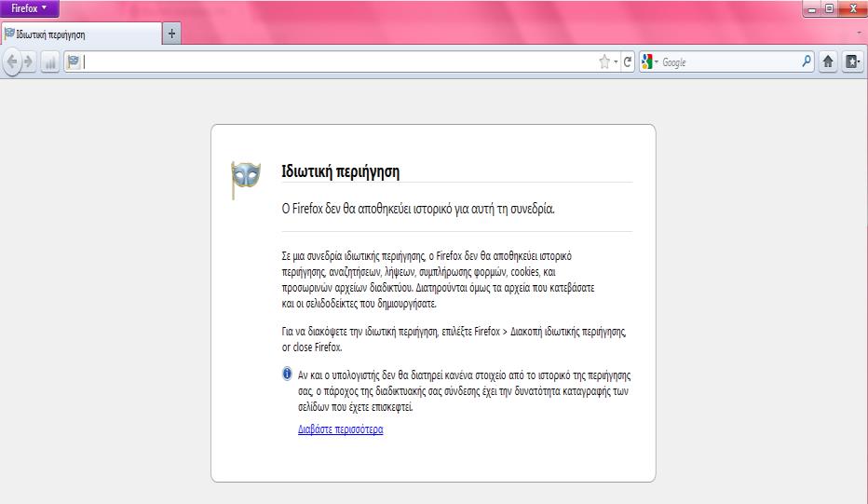The width and height of the screenshot is (868, 504).
Task: Minimize the Firefox window
Action: [x=811, y=9]
